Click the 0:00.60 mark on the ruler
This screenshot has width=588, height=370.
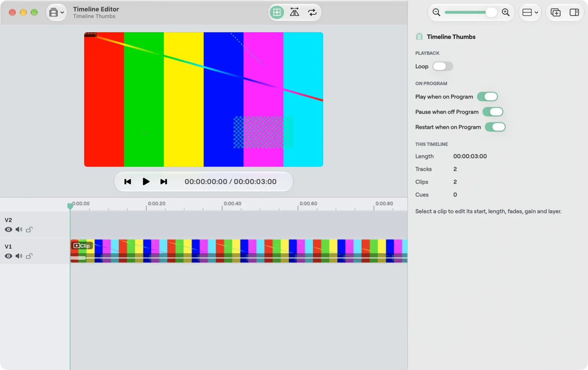pyautogui.click(x=308, y=204)
